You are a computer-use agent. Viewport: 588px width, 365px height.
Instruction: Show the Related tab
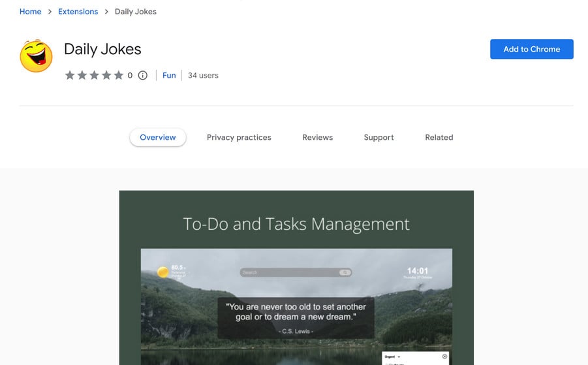click(x=439, y=137)
